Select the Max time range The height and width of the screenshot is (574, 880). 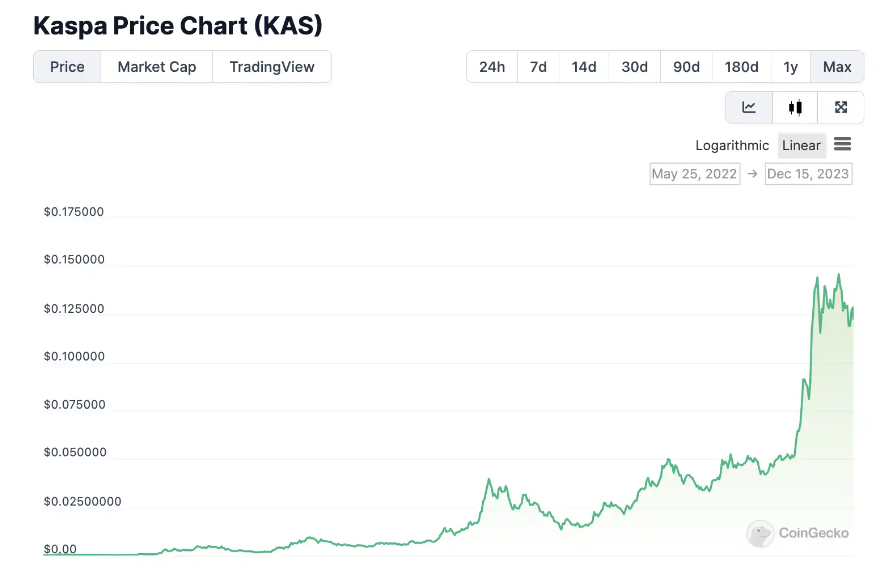click(837, 67)
